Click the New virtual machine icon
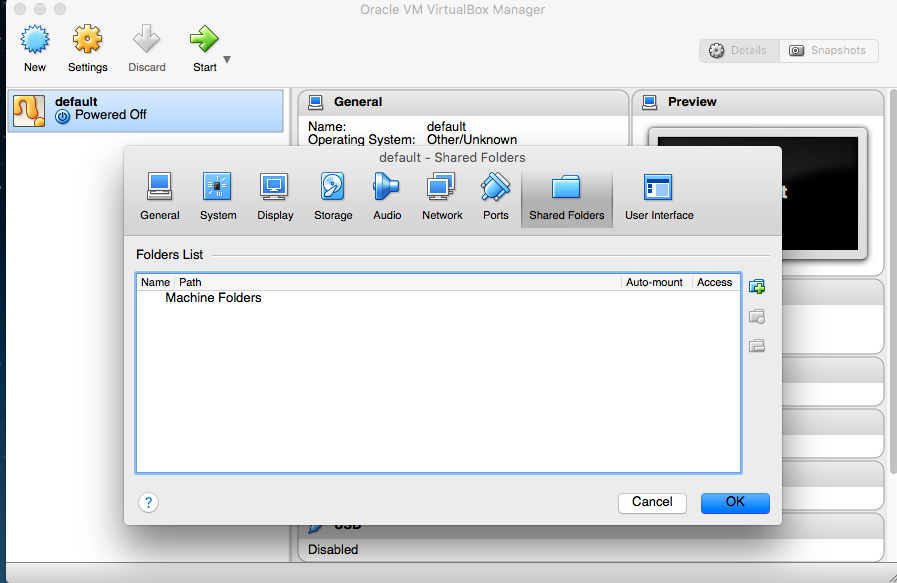 pyautogui.click(x=35, y=49)
